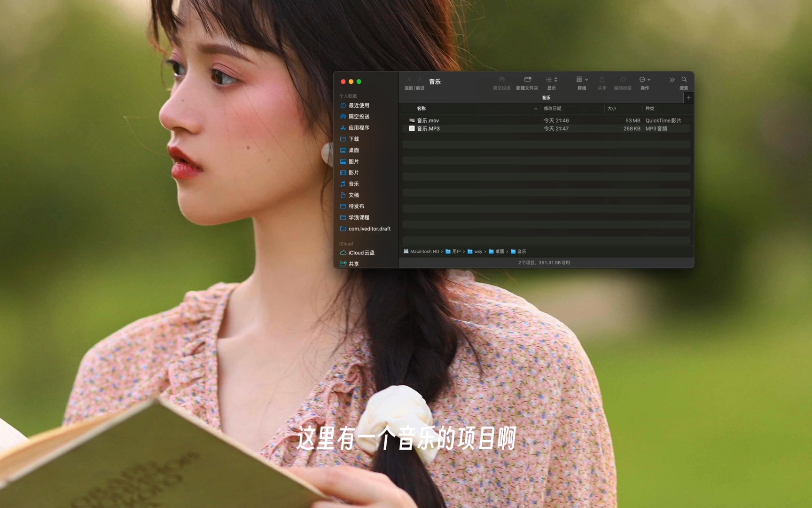Image resolution: width=812 pixels, height=508 pixels.
Task: Go forward in the Finder window
Action: point(420,80)
